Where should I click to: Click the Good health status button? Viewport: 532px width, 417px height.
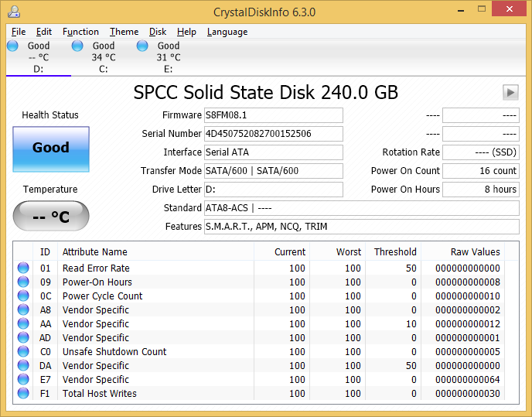[x=51, y=149]
